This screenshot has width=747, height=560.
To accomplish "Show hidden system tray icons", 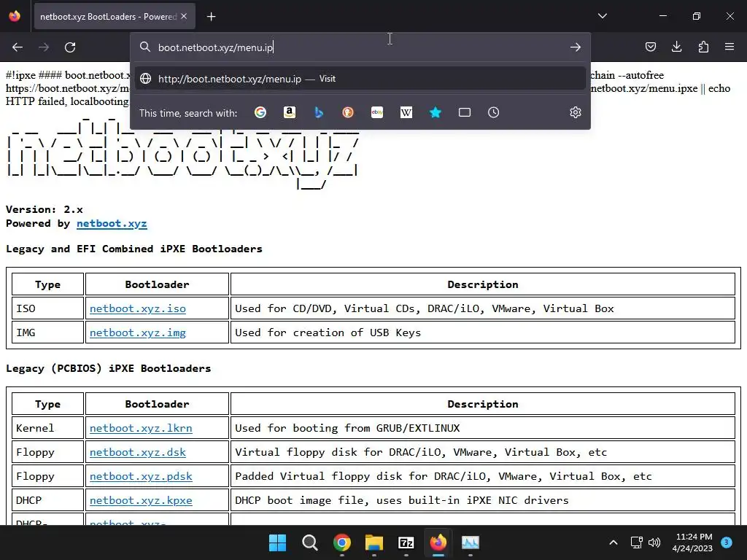I will (614, 542).
